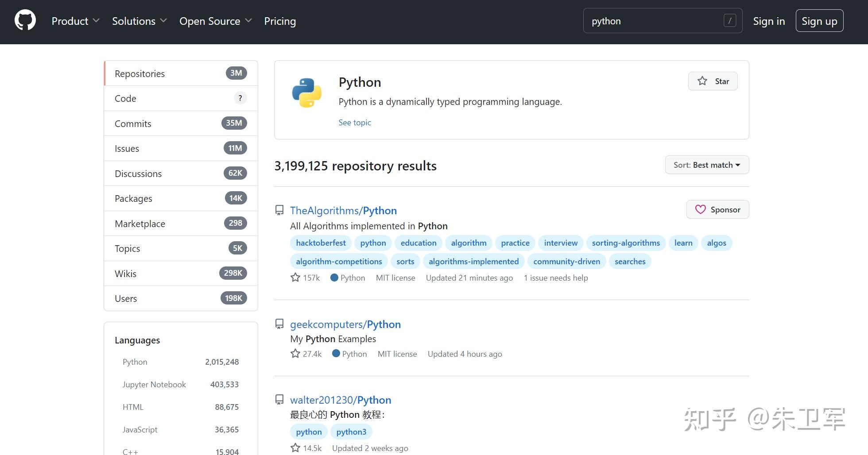Click Python language dot for TheAlgorithms result

click(334, 278)
